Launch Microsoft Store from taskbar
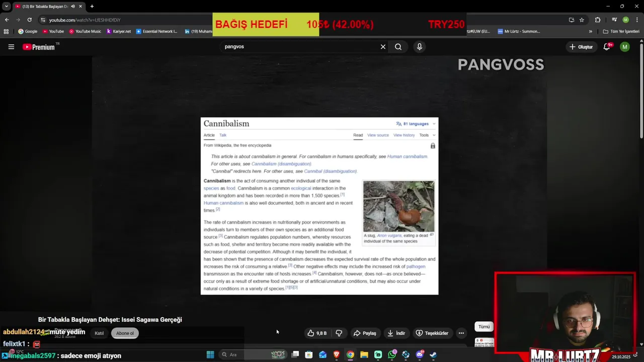The height and width of the screenshot is (362, 644). pyautogui.click(x=309, y=354)
